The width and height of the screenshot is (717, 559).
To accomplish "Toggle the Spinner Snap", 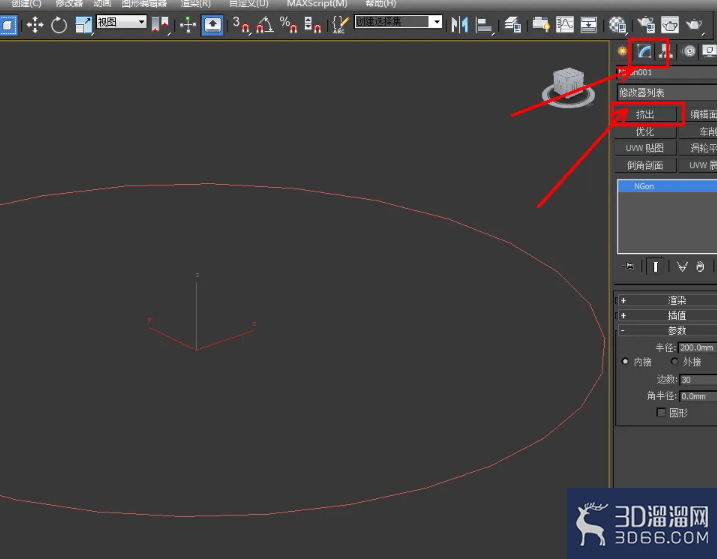I will click(312, 25).
